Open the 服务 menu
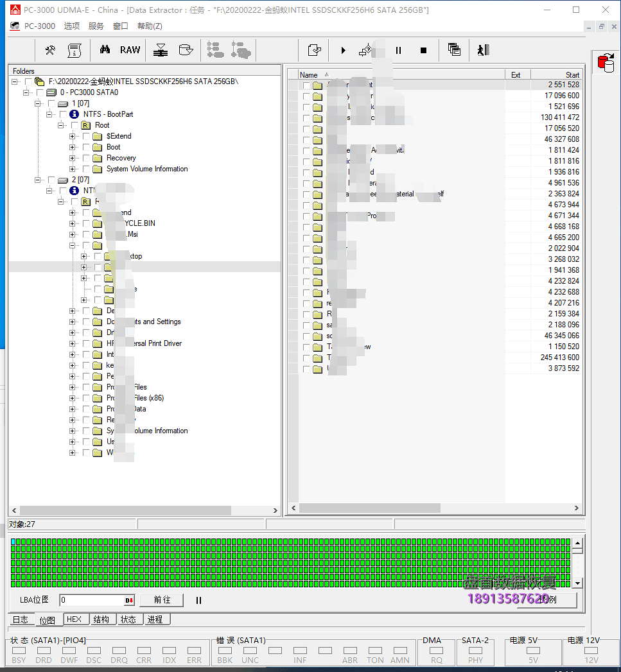Screen dimensions: 621x672 pyautogui.click(x=96, y=26)
